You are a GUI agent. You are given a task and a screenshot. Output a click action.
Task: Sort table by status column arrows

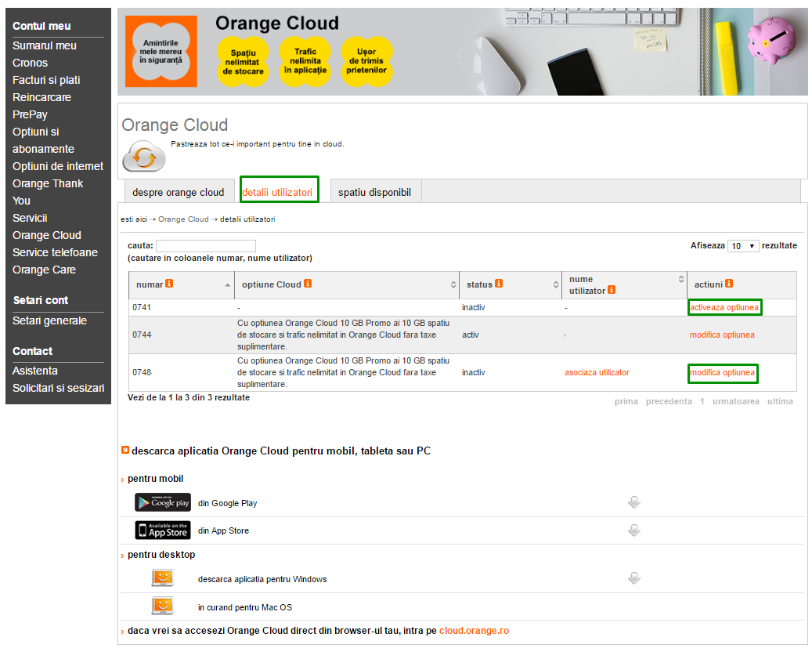pos(556,284)
